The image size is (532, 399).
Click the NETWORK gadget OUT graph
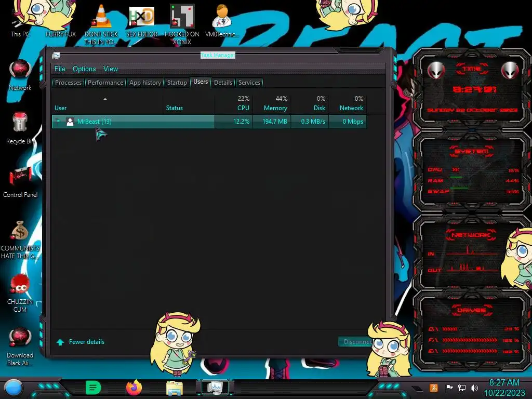point(473,268)
